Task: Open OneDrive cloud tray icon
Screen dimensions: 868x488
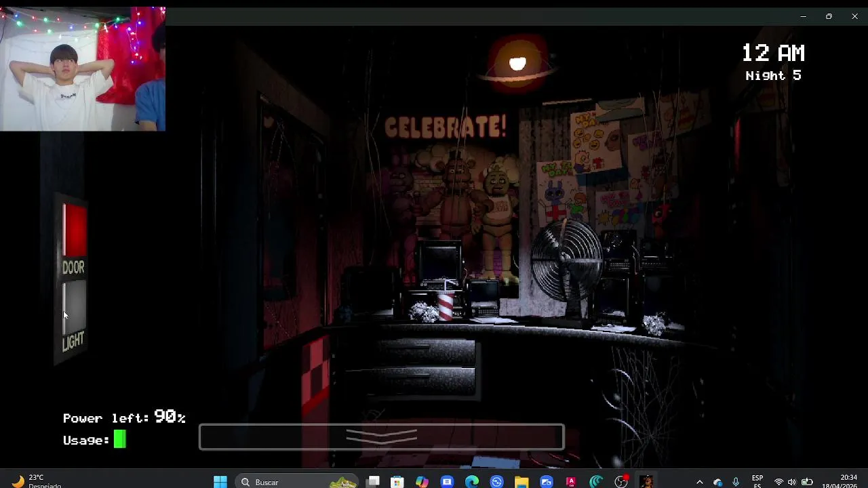Action: tap(718, 482)
